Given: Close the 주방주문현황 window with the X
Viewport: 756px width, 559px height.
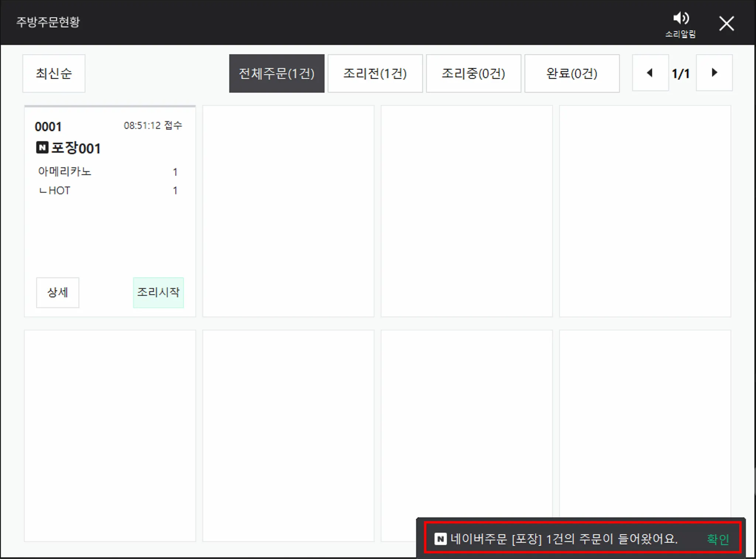Looking at the screenshot, I should (726, 24).
